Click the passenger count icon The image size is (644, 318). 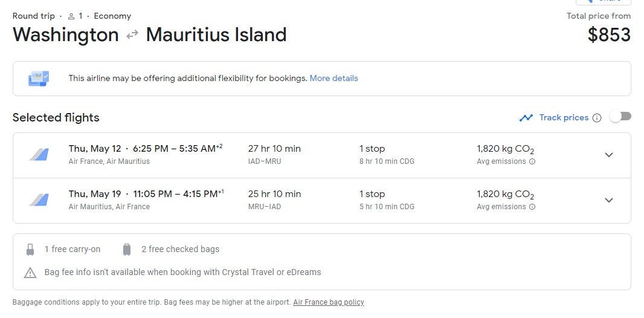tap(71, 16)
